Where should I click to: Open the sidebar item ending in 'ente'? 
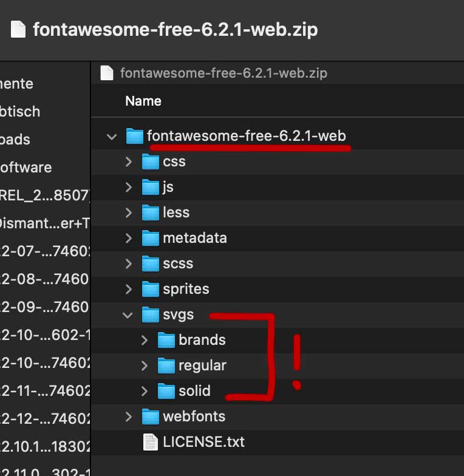pos(17,84)
